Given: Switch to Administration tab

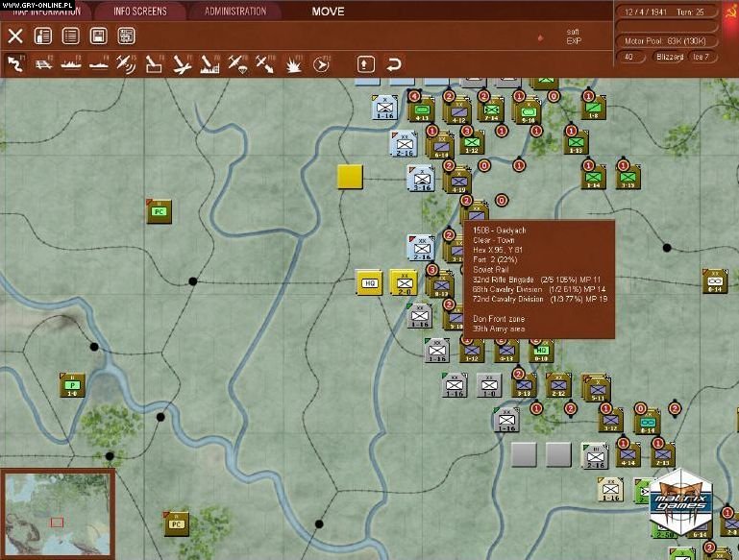Looking at the screenshot, I should pyautogui.click(x=235, y=12).
